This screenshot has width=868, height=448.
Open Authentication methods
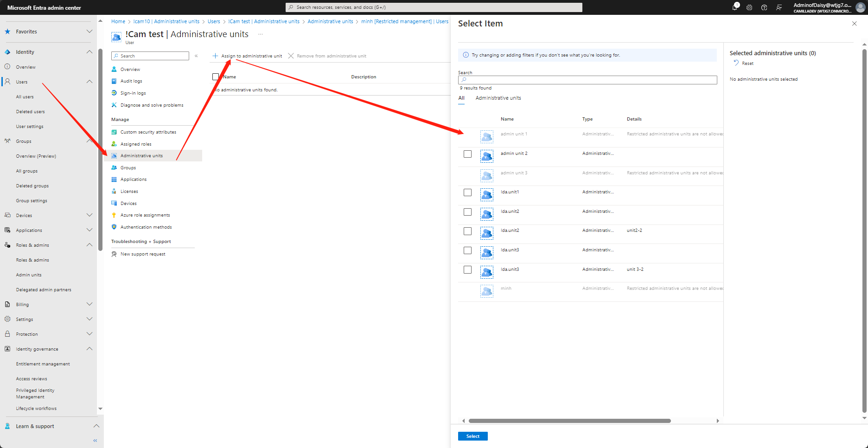coord(146,227)
